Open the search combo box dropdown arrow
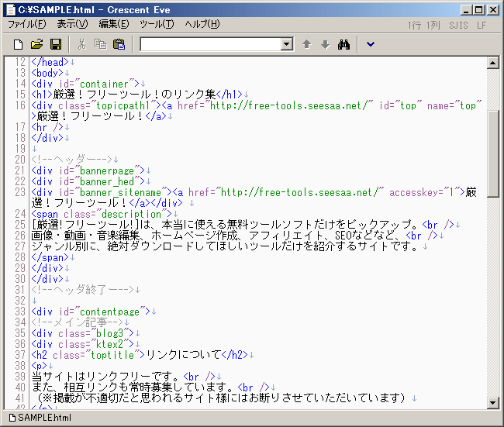The image size is (504, 427). (286, 44)
